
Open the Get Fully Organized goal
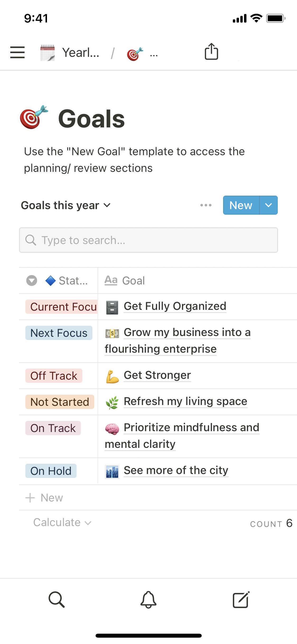175,306
